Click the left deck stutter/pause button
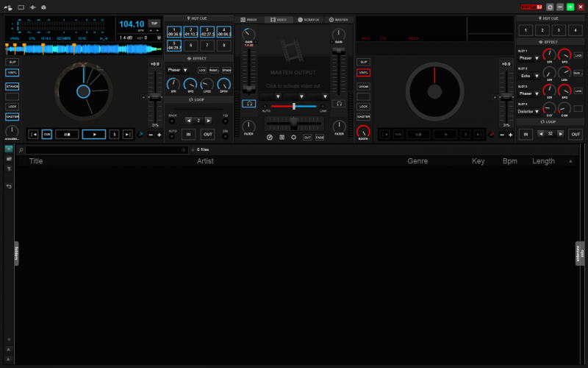 67,134
